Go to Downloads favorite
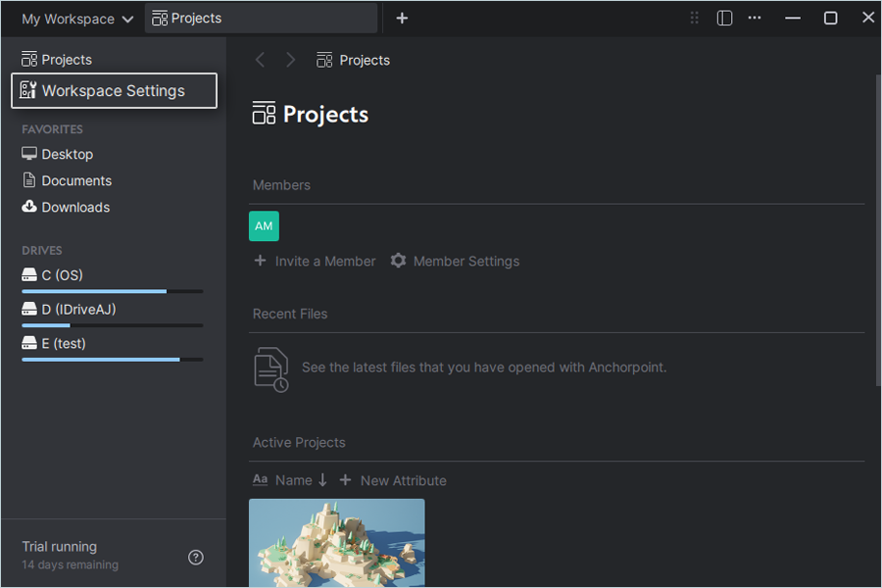 tap(66, 207)
